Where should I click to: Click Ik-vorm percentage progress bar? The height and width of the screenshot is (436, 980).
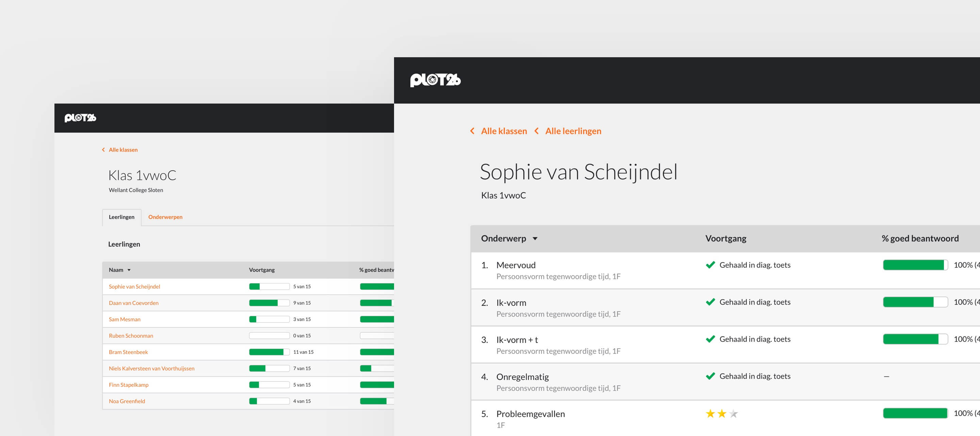point(915,302)
